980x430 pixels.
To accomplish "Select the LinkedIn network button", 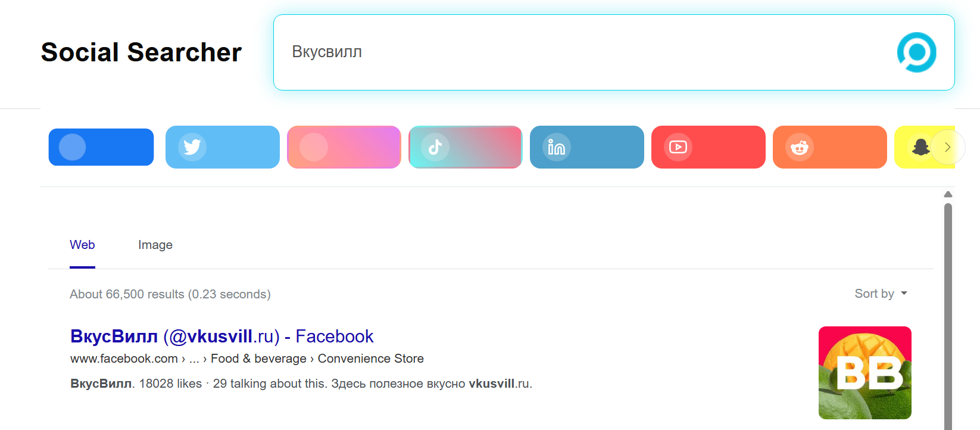I will (587, 147).
